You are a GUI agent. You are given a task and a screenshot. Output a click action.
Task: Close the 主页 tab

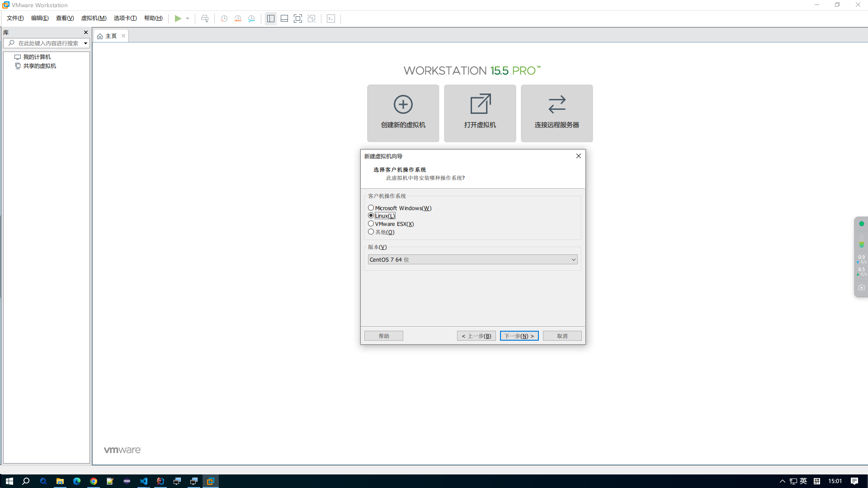(123, 36)
